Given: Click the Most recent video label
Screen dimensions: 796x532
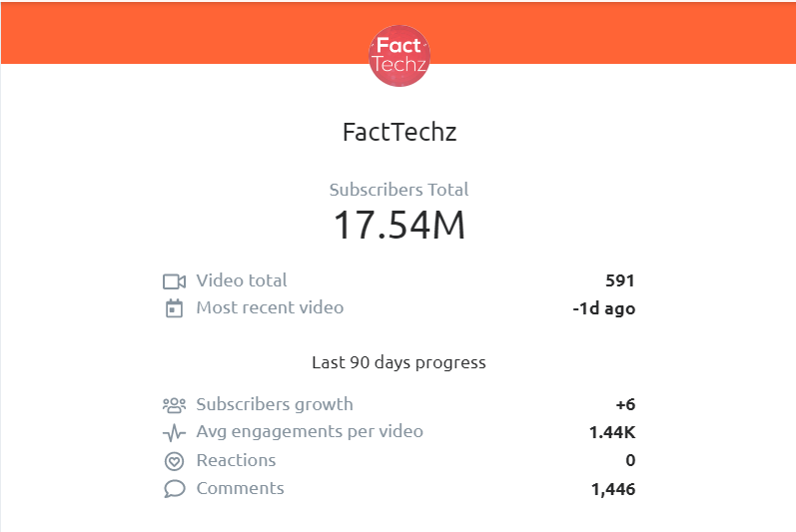Looking at the screenshot, I should pos(270,307).
